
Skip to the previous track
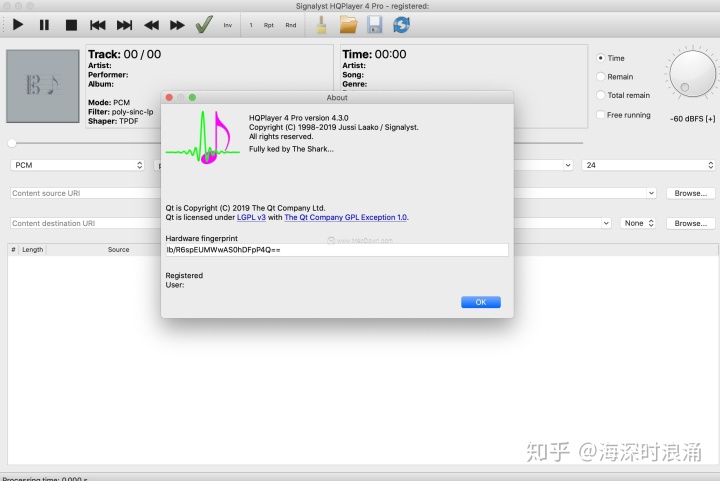click(97, 25)
